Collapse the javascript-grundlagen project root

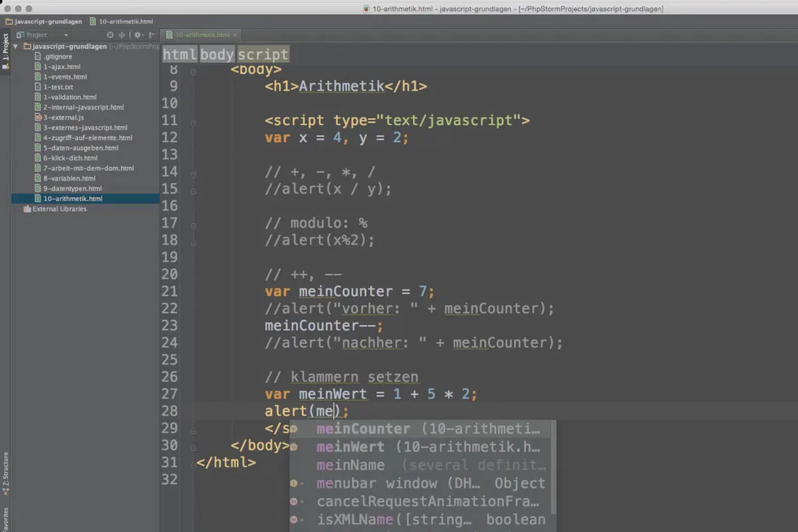click(16, 47)
